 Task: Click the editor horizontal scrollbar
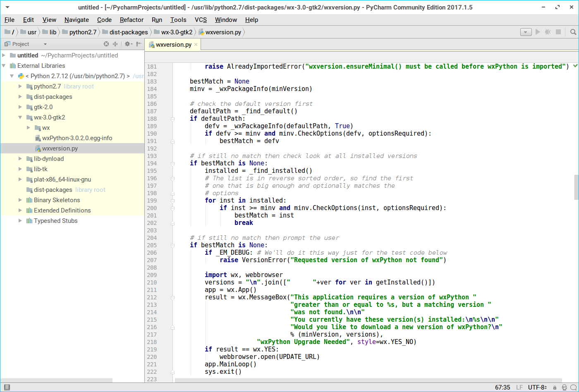coord(368,380)
